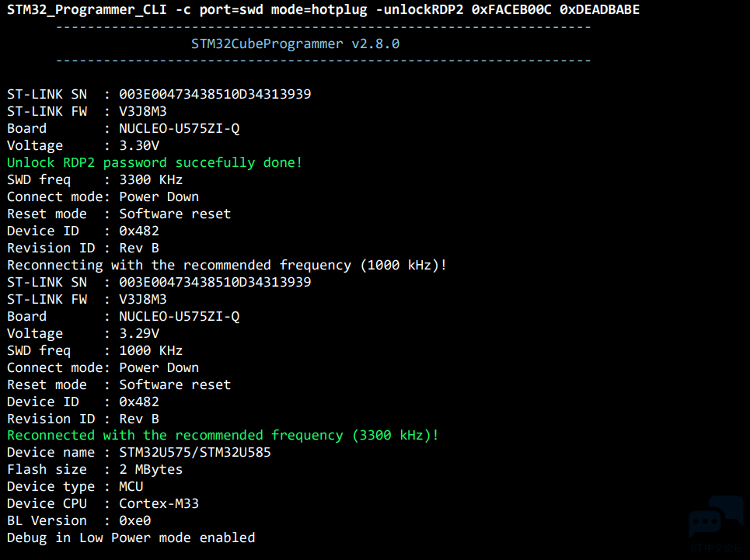Click the Debug in Low Power mode line

[x=131, y=538]
